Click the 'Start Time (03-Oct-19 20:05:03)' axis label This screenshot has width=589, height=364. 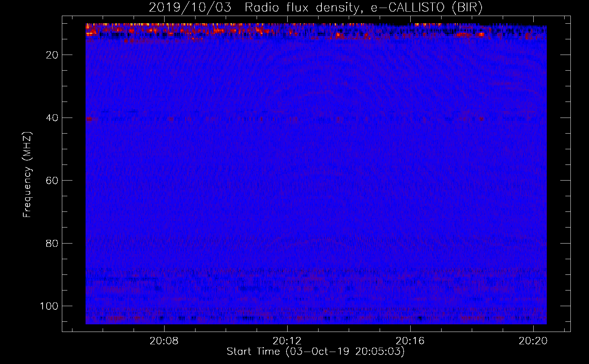point(316,352)
